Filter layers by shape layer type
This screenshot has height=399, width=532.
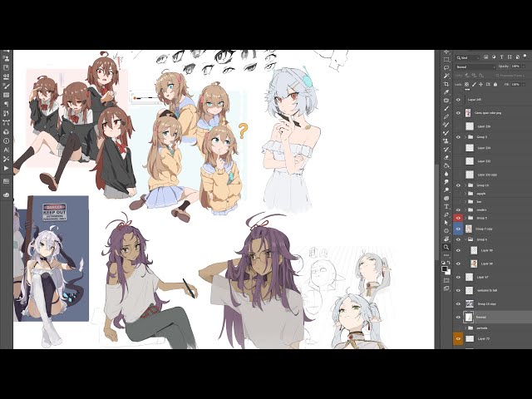pos(510,57)
